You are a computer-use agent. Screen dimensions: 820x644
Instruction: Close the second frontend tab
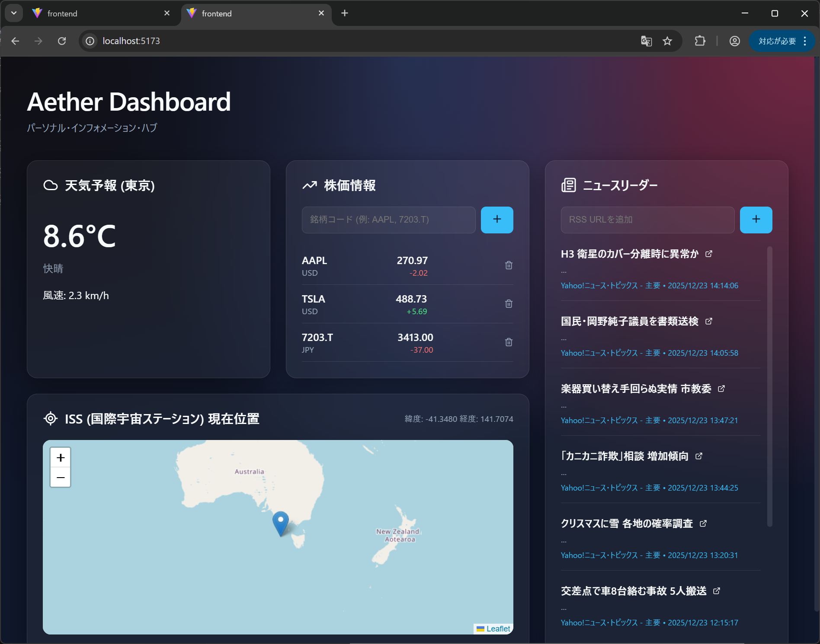click(x=321, y=13)
